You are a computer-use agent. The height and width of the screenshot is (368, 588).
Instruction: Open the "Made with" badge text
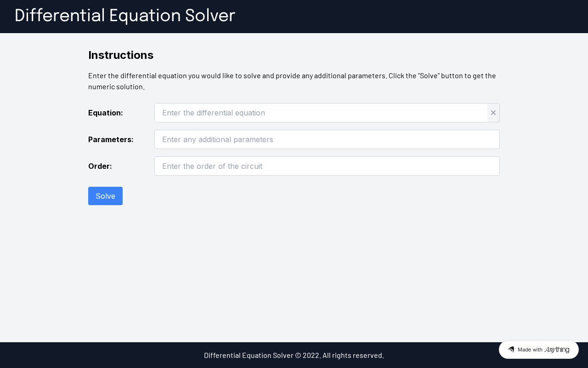[x=530, y=350]
